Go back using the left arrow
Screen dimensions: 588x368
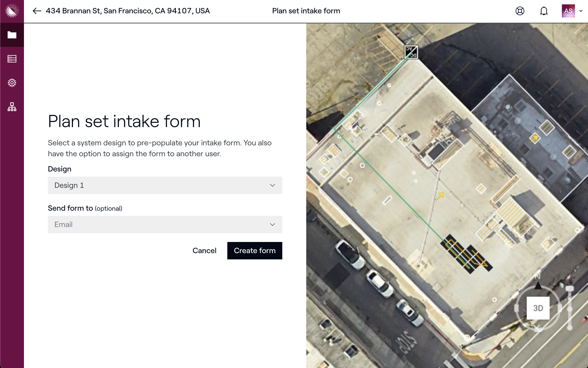coord(37,11)
